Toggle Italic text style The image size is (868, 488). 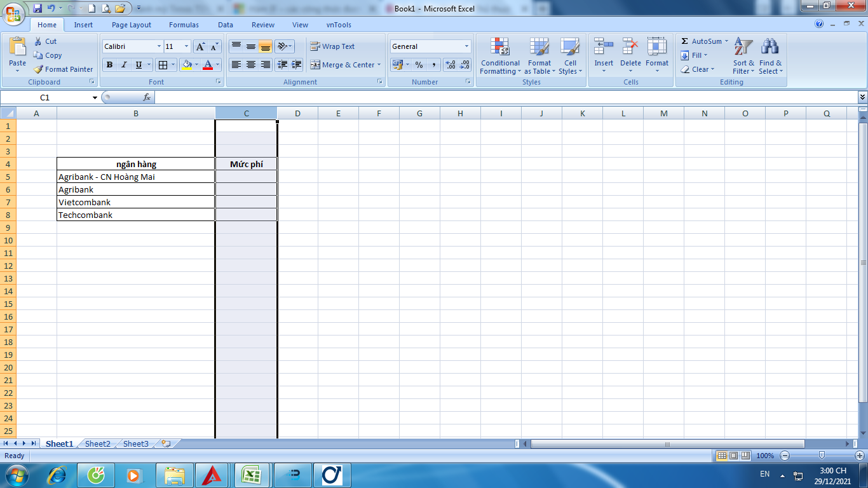pyautogui.click(x=124, y=65)
